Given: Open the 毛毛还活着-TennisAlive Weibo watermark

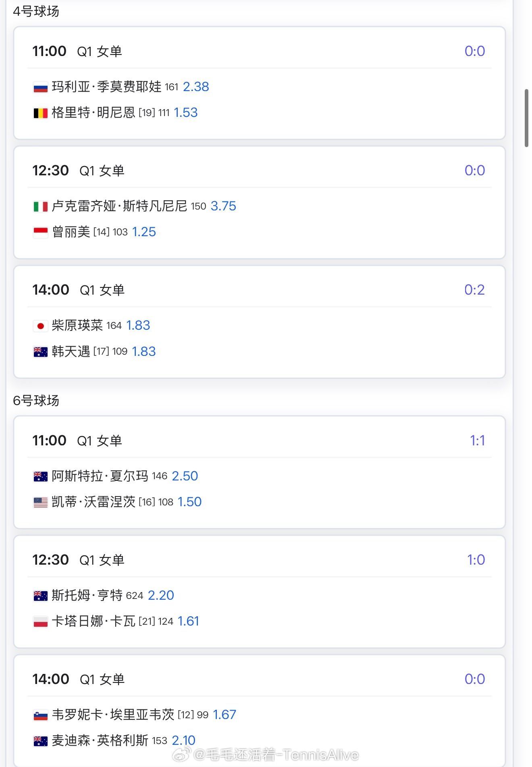Looking at the screenshot, I should pyautogui.click(x=266, y=755).
